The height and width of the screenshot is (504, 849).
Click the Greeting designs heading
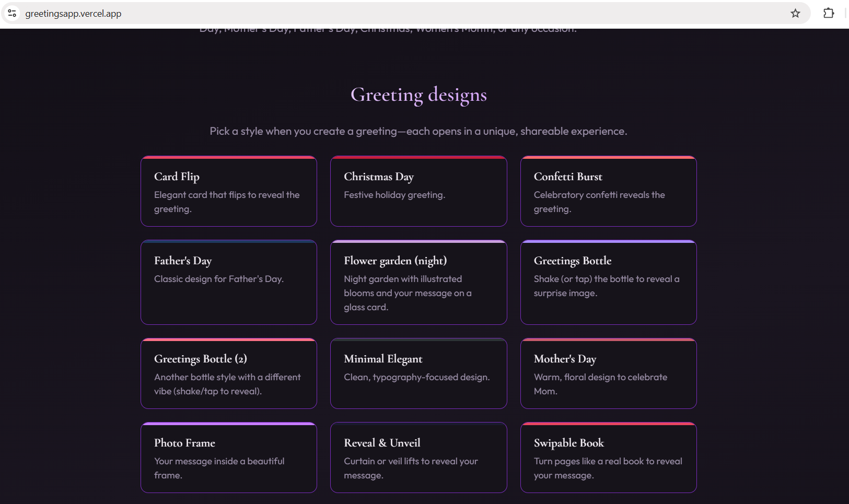click(x=418, y=95)
